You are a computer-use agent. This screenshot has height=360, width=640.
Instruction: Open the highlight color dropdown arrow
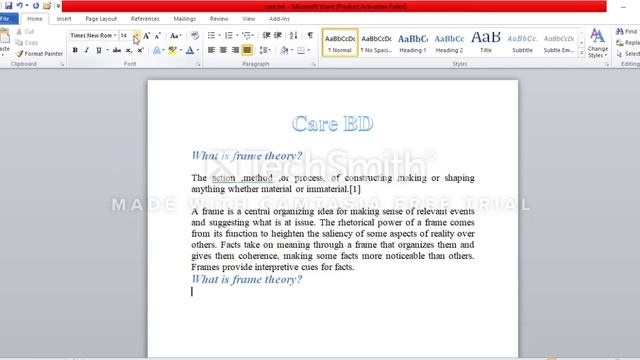(x=181, y=50)
